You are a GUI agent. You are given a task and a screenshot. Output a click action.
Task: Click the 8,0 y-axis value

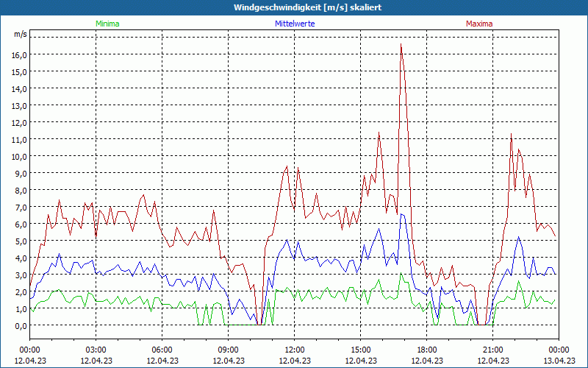pos(21,190)
